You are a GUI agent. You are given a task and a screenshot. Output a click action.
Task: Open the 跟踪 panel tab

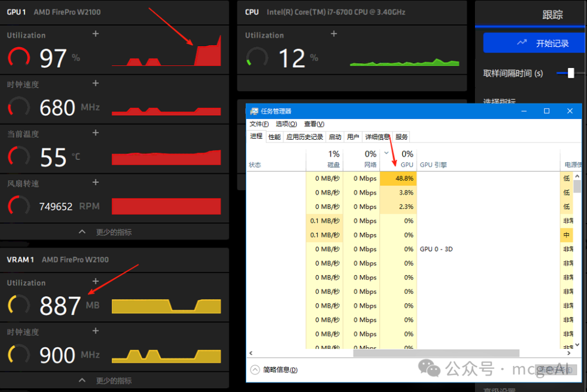click(553, 15)
